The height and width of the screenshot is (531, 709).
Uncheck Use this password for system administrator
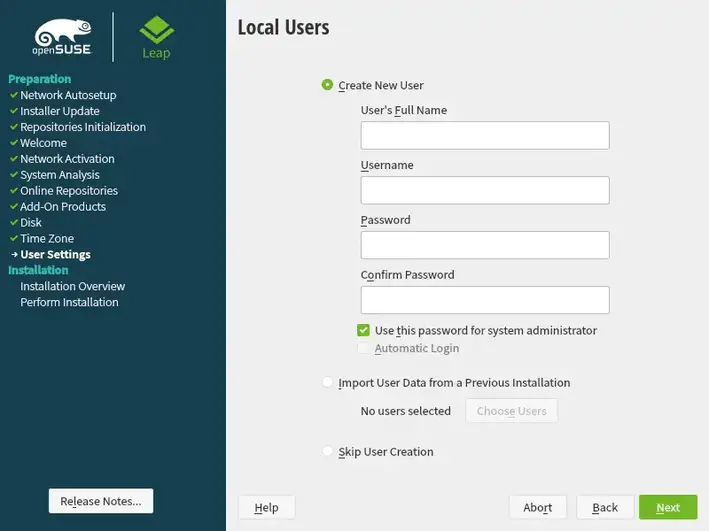click(363, 330)
